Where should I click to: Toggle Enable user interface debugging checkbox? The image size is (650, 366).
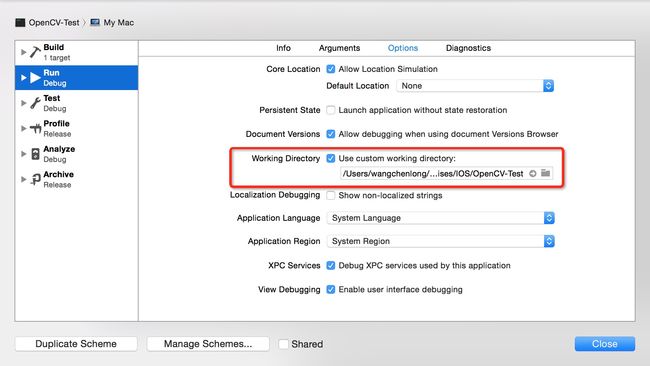[x=330, y=289]
